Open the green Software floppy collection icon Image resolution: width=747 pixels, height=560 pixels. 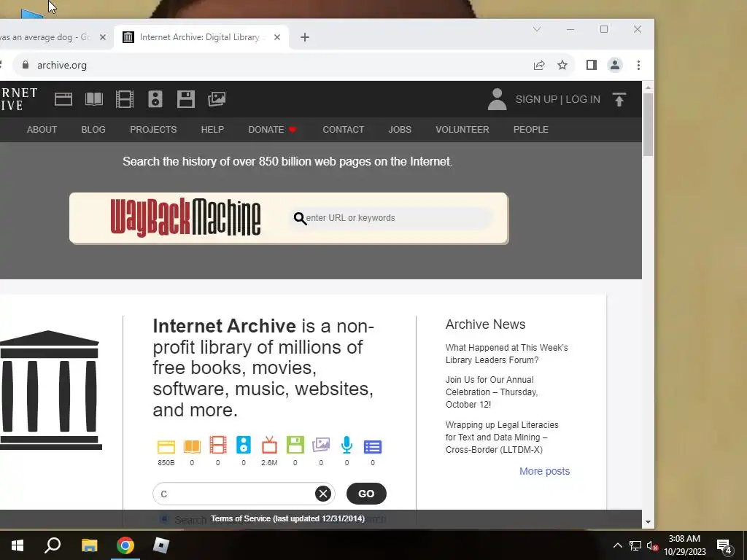(295, 445)
